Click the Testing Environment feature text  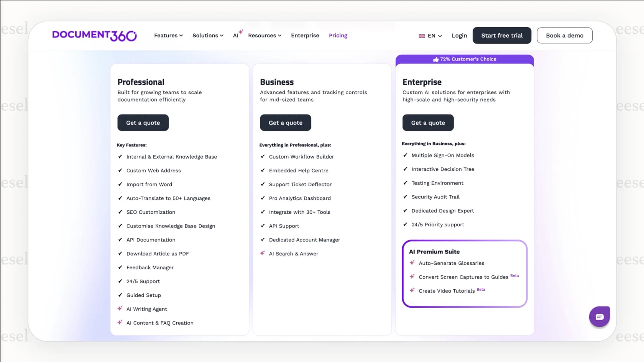pos(437,183)
